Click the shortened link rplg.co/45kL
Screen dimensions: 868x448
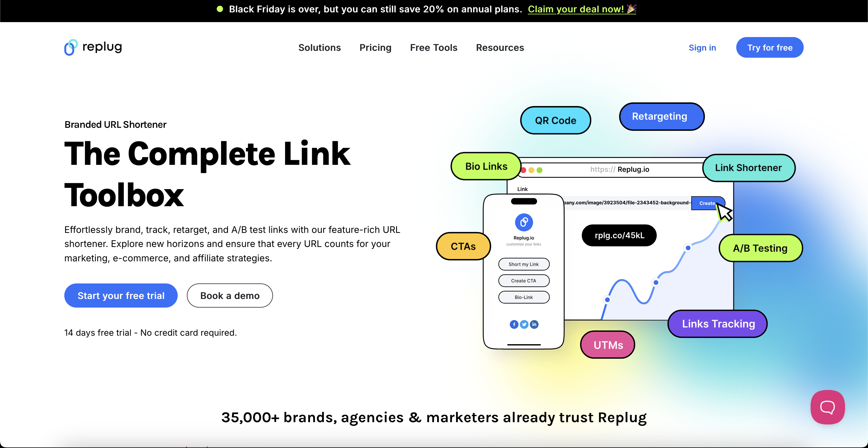(x=620, y=234)
